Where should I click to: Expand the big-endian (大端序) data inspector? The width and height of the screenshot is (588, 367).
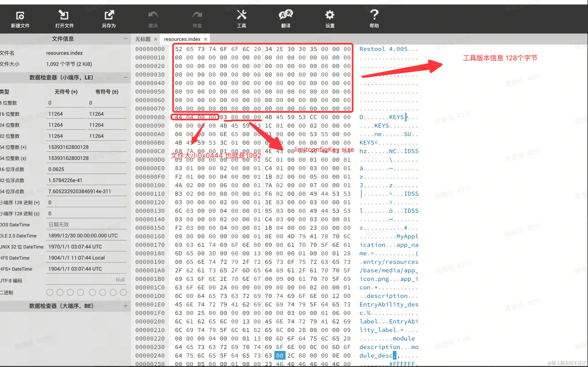[x=125, y=306]
